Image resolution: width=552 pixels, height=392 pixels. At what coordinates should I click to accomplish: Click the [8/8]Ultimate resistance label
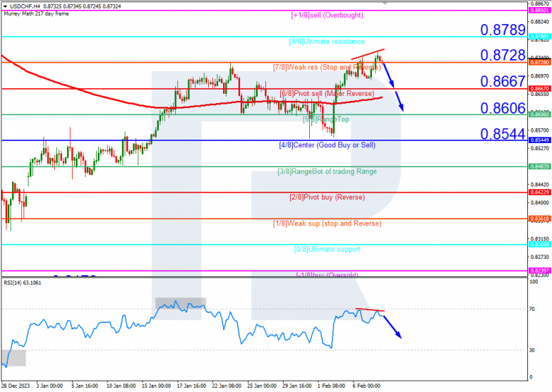(x=327, y=42)
